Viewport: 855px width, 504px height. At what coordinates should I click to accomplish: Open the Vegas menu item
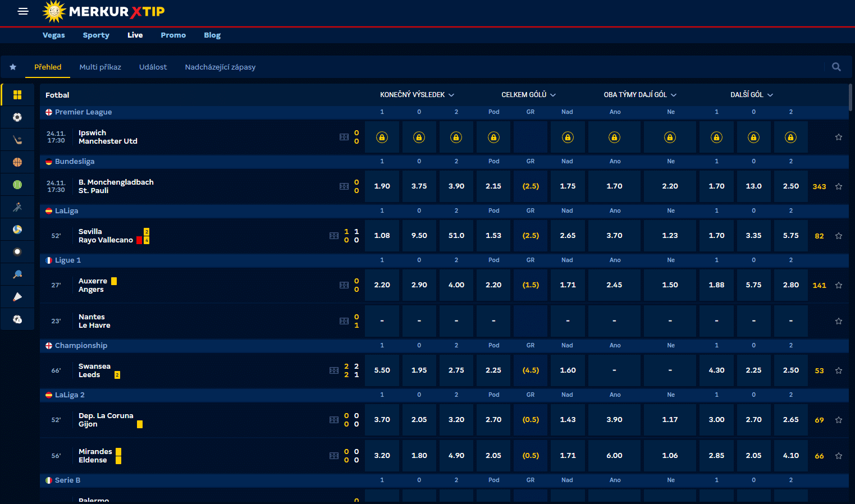point(54,35)
